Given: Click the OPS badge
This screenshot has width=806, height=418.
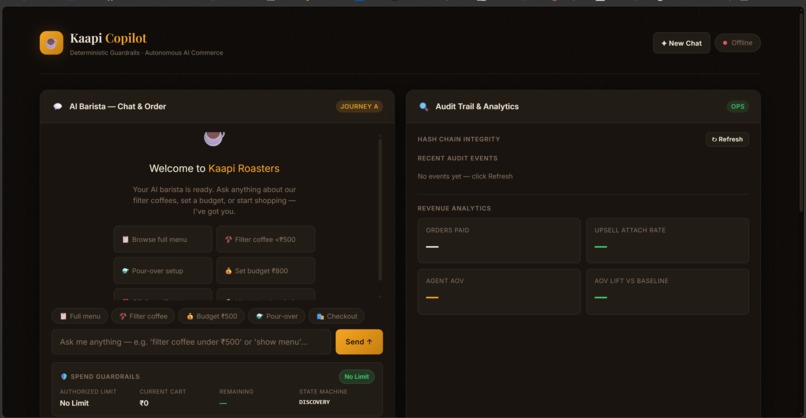Looking at the screenshot, I should pos(737,106).
